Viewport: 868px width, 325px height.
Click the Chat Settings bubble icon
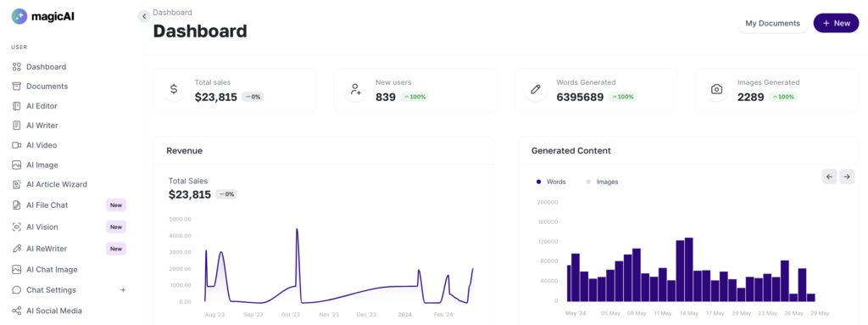pyautogui.click(x=17, y=290)
